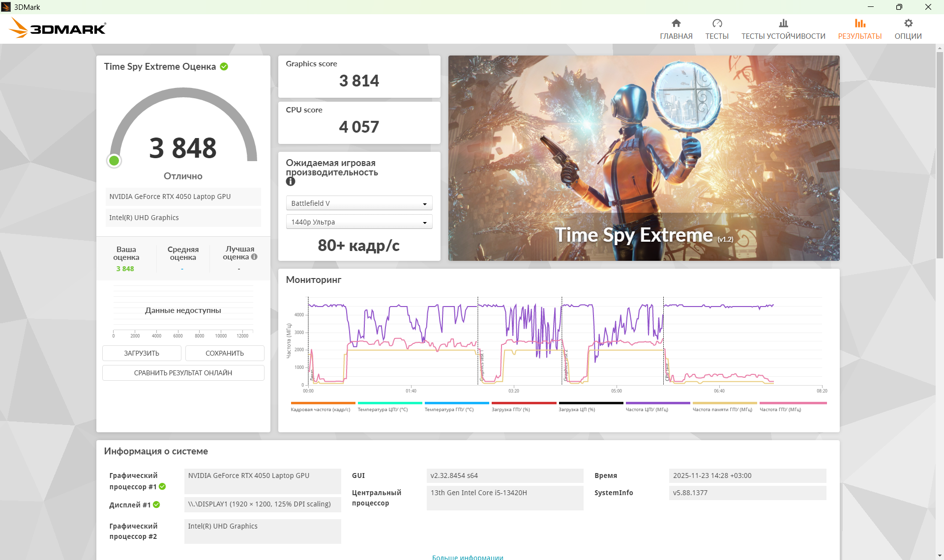Open the Больше информации link
944x560 pixels.
(x=468, y=557)
